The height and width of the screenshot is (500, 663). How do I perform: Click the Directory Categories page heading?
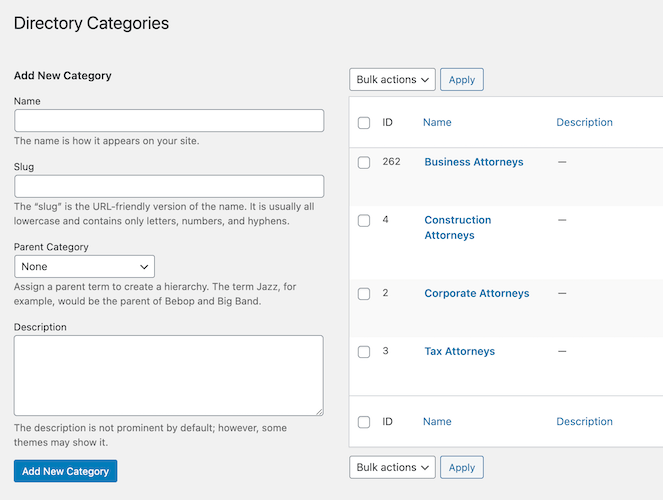click(91, 23)
